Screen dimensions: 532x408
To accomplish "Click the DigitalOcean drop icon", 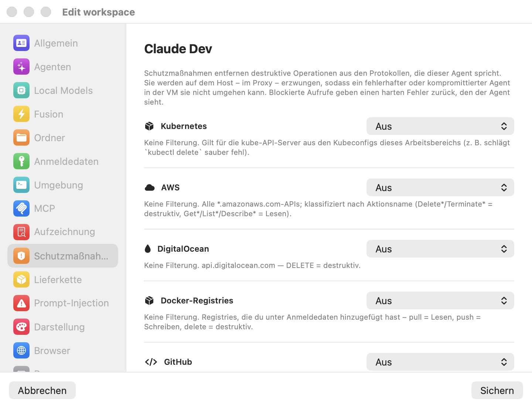I will (x=148, y=249).
